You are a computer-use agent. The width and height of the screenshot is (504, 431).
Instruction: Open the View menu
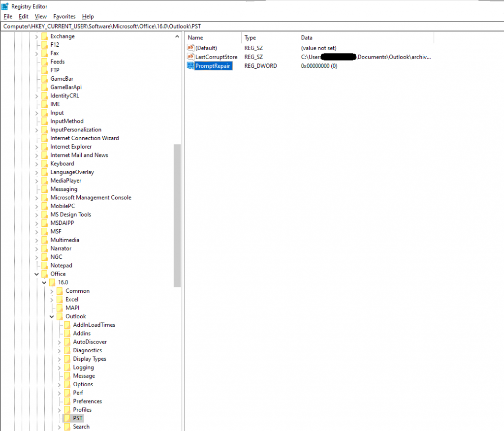tap(41, 16)
